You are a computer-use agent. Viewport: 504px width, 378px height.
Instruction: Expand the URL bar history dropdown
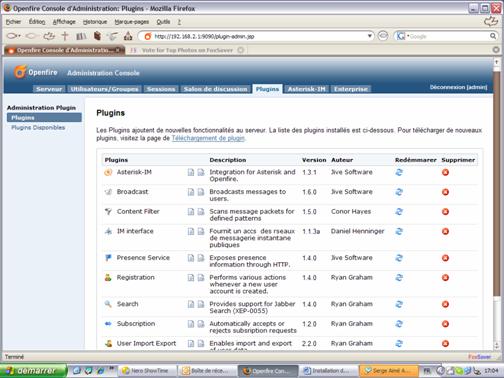tap(370, 36)
